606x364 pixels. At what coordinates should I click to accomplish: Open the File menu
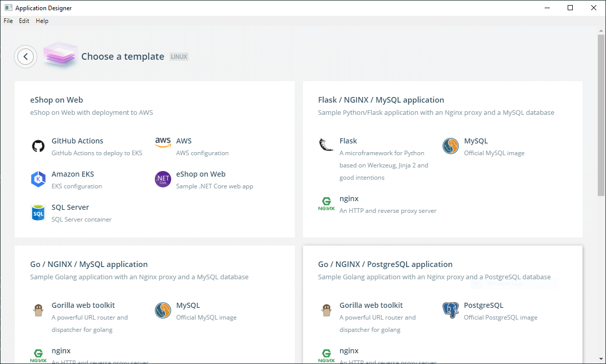8,21
